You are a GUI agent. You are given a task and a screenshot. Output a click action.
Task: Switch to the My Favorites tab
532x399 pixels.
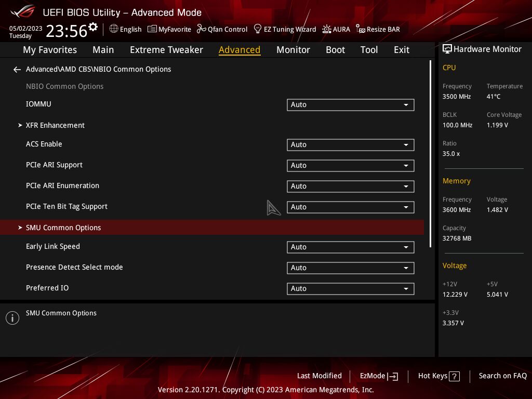[50, 50]
